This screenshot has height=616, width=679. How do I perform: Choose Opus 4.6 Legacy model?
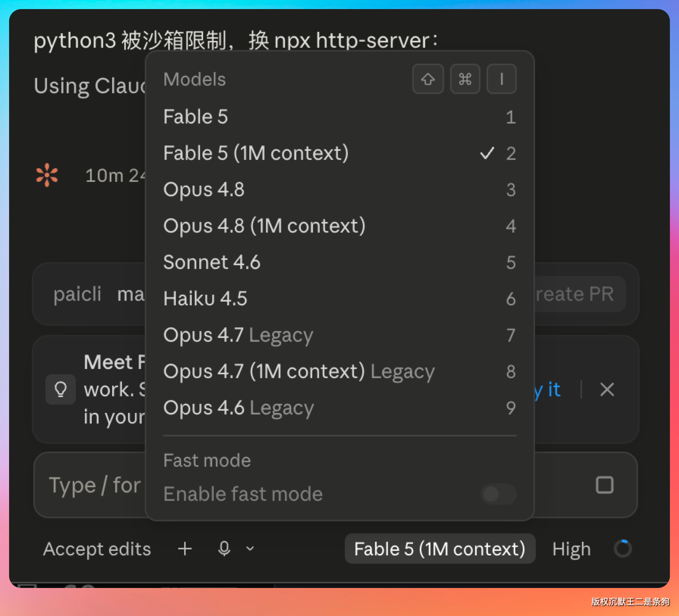coord(339,408)
